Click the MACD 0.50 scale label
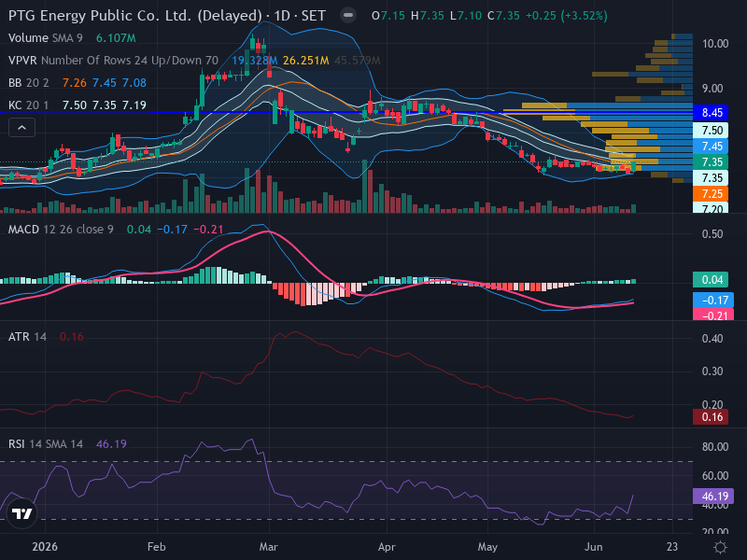 point(712,234)
